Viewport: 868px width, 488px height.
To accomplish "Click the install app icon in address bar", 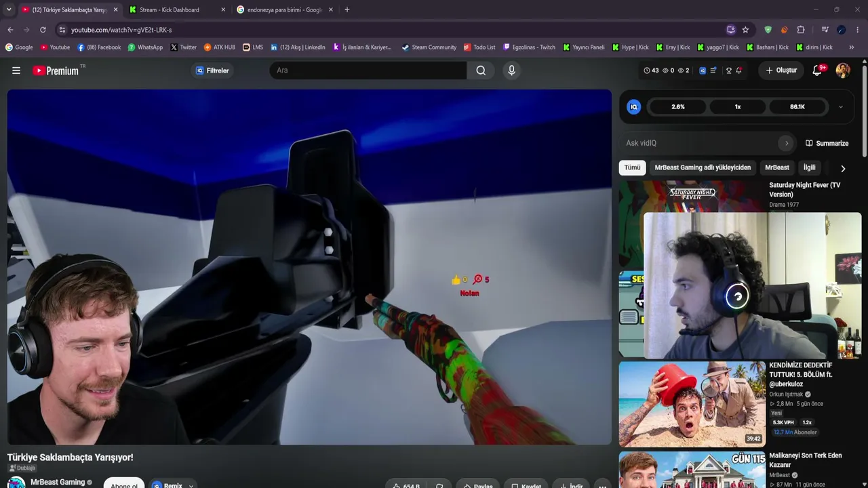I will click(730, 30).
